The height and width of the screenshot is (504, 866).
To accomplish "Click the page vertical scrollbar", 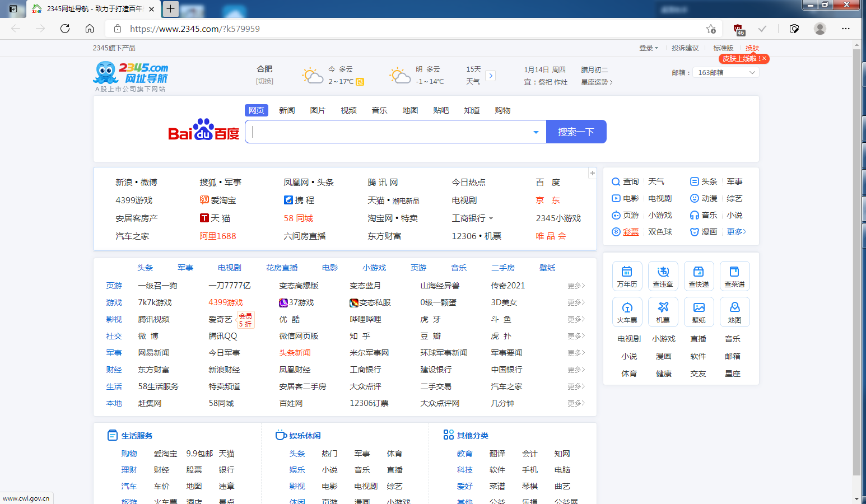I will (x=856, y=262).
